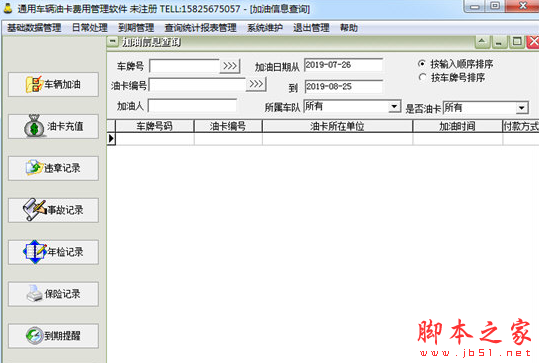Open the 到期提醒 expiry reminder button

[53, 336]
